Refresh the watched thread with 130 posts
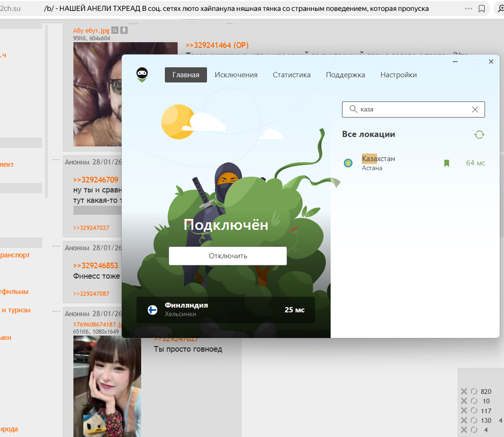504x437 pixels. pos(474,420)
